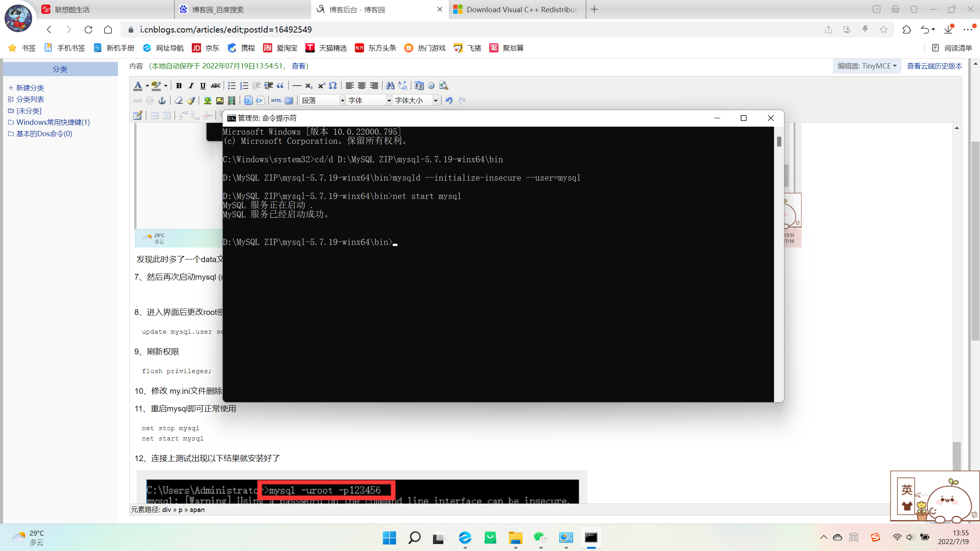Open the HTML source editor
The image size is (980, 551).
[x=276, y=100]
